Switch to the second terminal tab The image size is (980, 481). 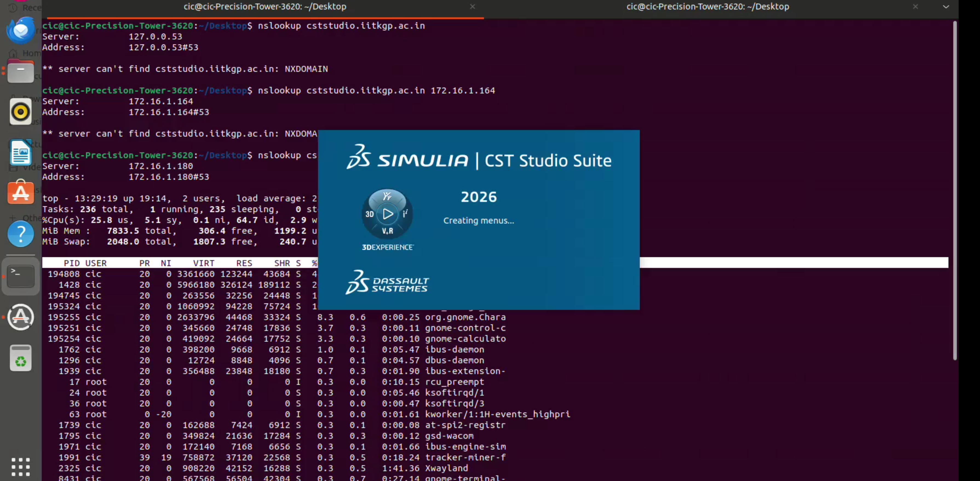coord(708,7)
